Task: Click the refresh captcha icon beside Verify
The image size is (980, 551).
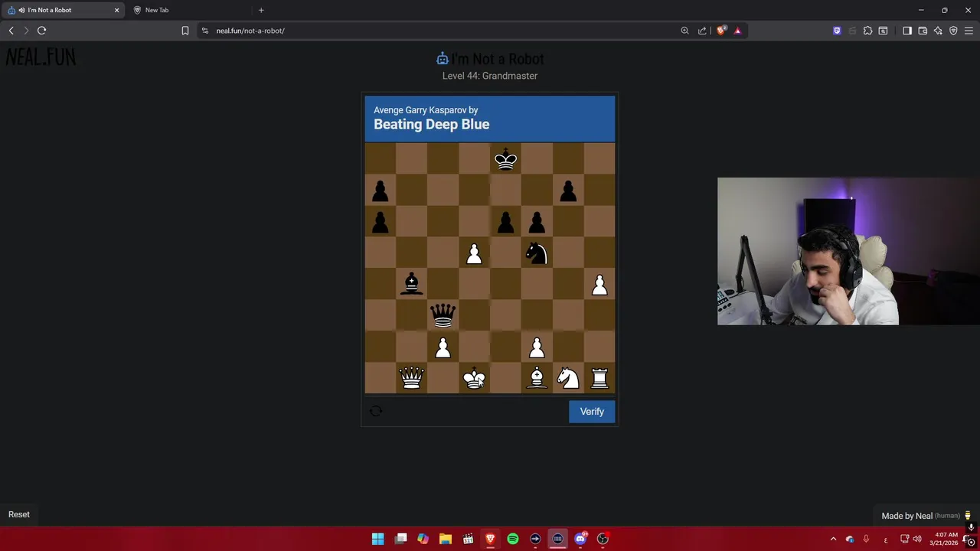Action: (376, 411)
